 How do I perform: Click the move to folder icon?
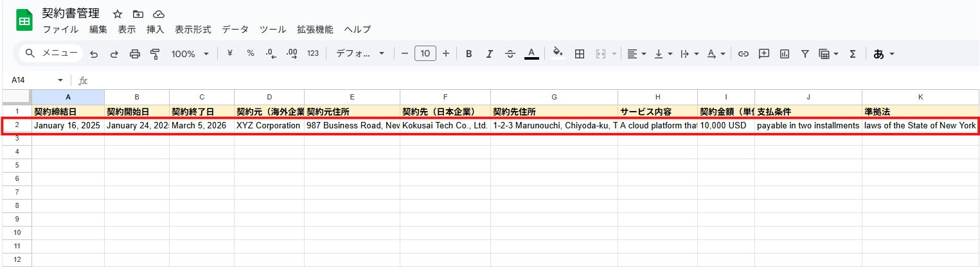tap(138, 14)
